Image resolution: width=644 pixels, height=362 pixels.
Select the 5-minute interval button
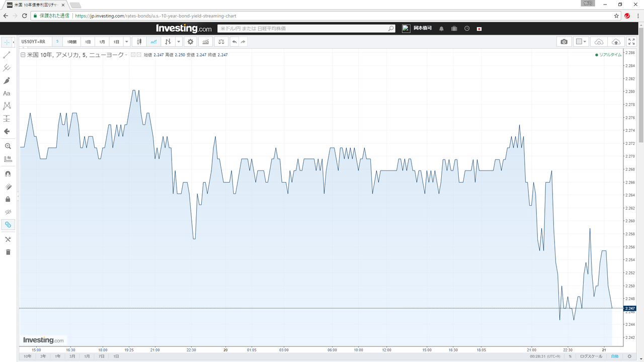(x=57, y=42)
